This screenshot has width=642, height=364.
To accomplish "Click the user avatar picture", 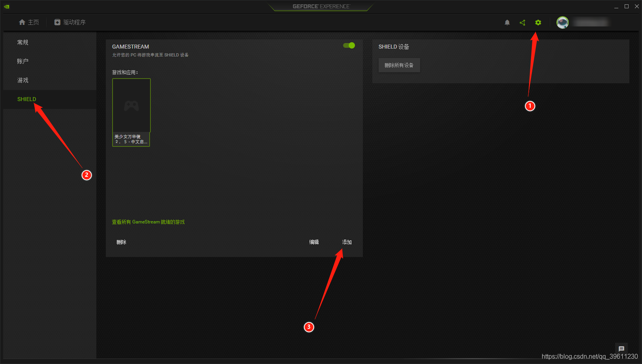I will [x=563, y=23].
